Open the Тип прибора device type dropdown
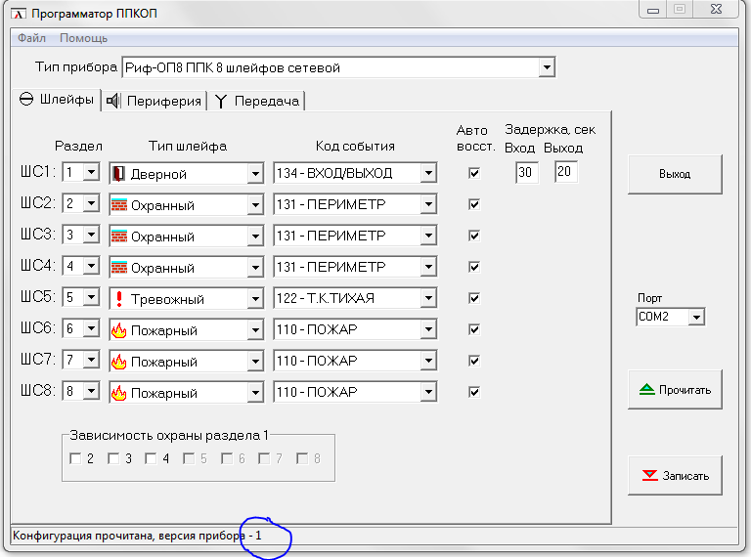This screenshot has height=560, width=751. tap(547, 67)
